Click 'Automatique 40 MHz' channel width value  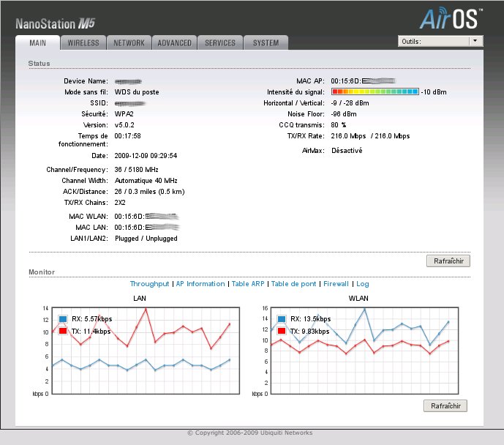point(146,180)
